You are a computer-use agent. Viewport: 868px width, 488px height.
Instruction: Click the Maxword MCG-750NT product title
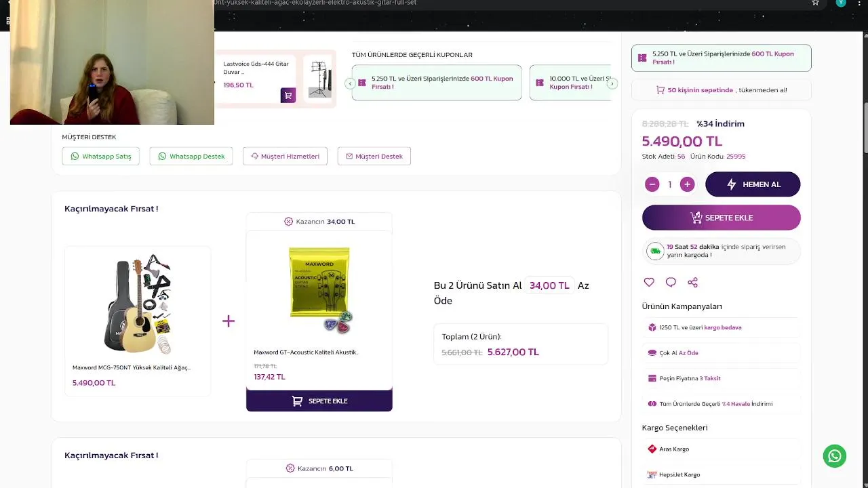[x=132, y=367]
